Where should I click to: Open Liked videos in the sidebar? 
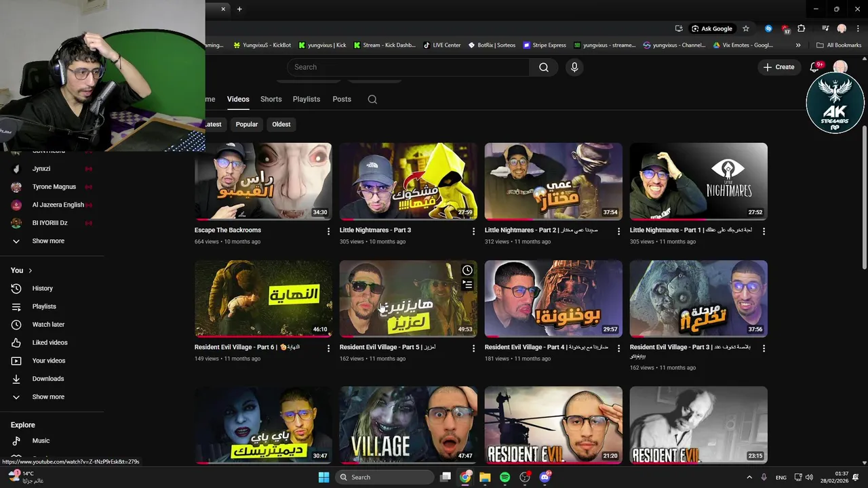[x=50, y=343]
